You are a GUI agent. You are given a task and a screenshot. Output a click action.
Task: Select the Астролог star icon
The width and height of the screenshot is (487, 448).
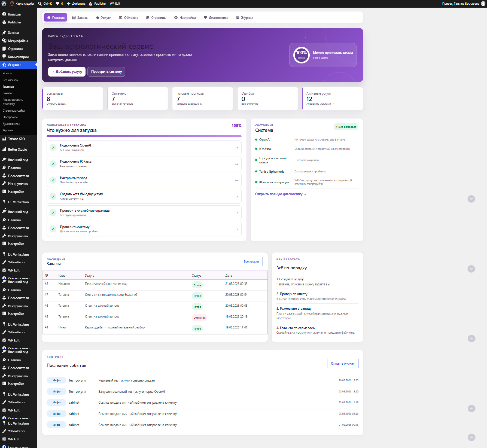coord(4,65)
